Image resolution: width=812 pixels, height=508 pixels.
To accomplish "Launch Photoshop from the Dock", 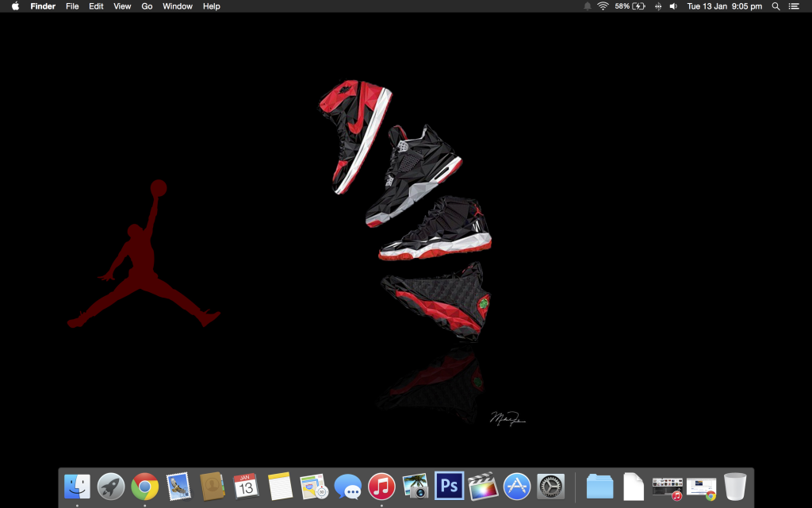I will (449, 486).
